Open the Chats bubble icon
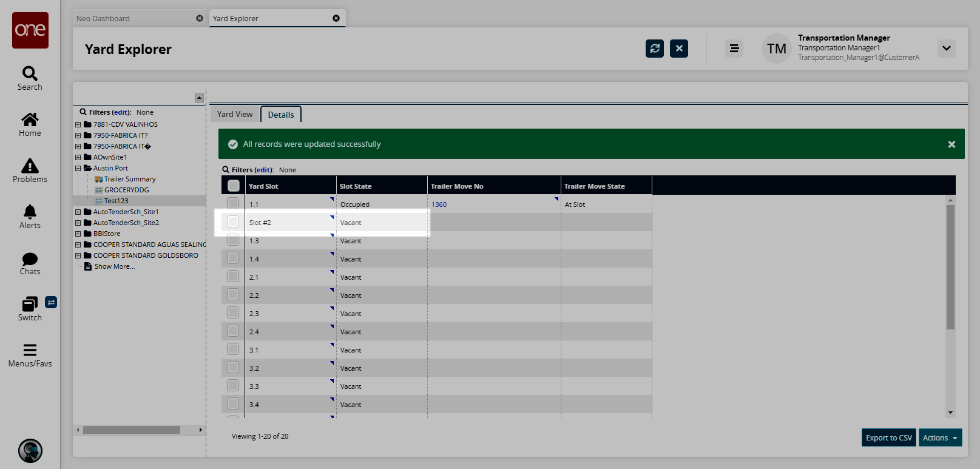This screenshot has height=469, width=980. click(30, 260)
